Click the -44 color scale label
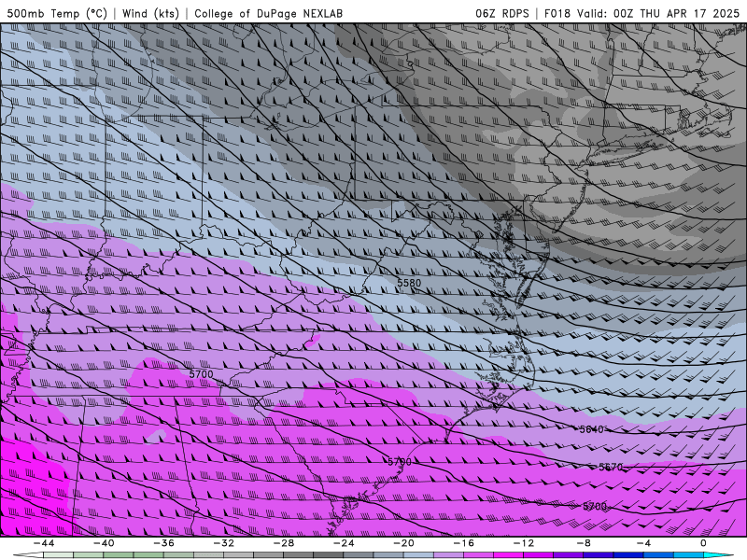Image resolution: width=747 pixels, height=560 pixels. [44, 543]
